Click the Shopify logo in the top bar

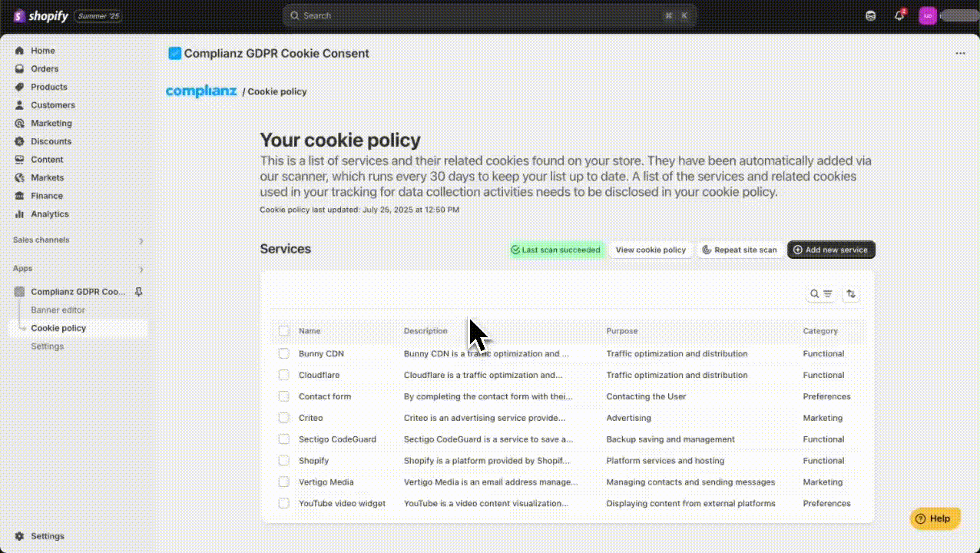coord(41,15)
